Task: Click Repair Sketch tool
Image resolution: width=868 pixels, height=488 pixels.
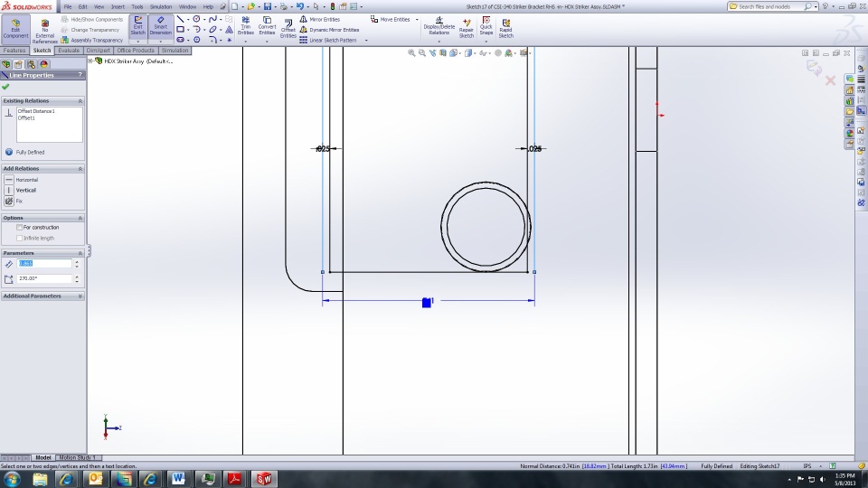Action: pyautogui.click(x=467, y=28)
